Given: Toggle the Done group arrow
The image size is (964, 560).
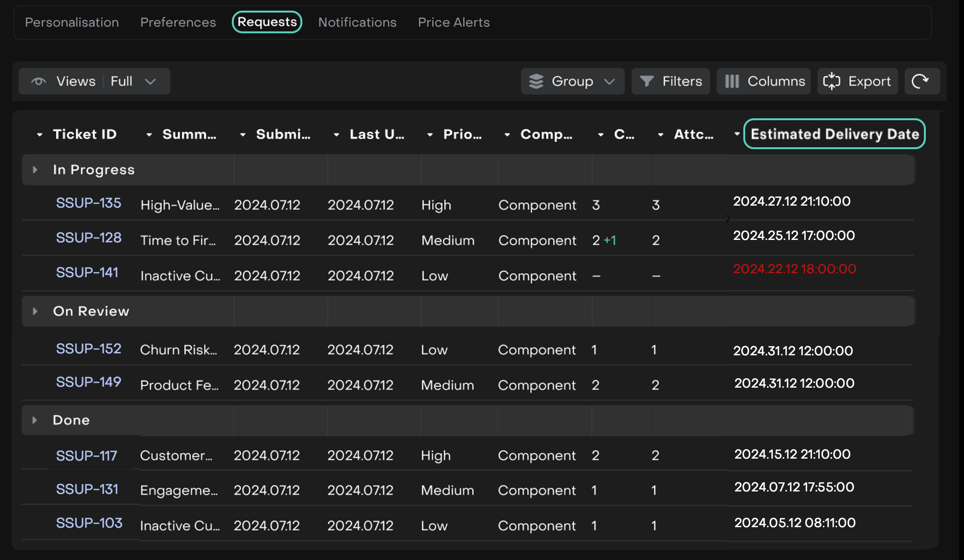Looking at the screenshot, I should coord(35,420).
